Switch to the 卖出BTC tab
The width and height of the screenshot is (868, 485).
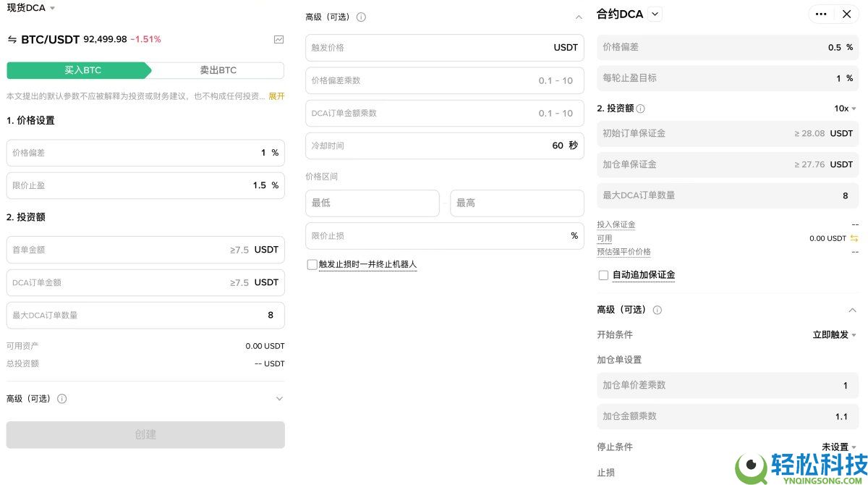[x=217, y=69]
